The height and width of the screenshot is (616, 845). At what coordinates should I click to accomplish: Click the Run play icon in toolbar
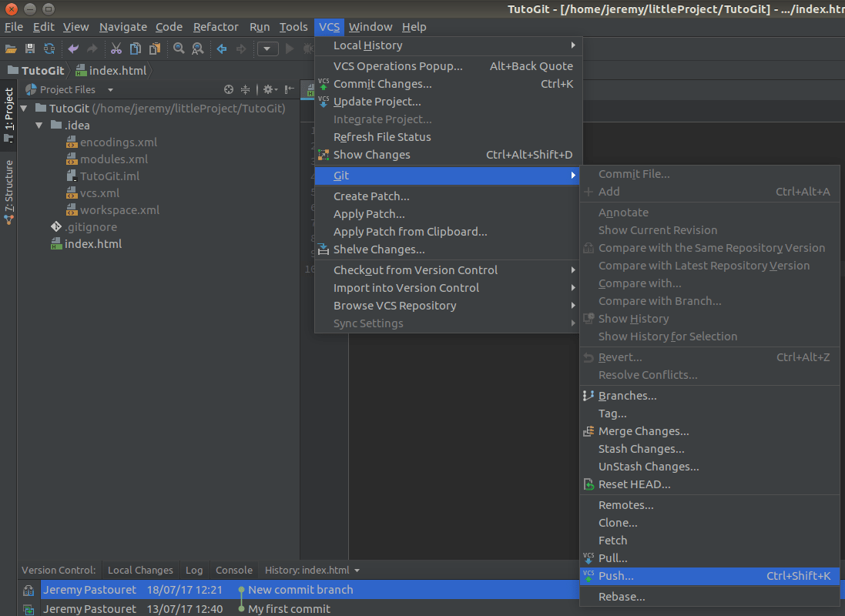[290, 49]
